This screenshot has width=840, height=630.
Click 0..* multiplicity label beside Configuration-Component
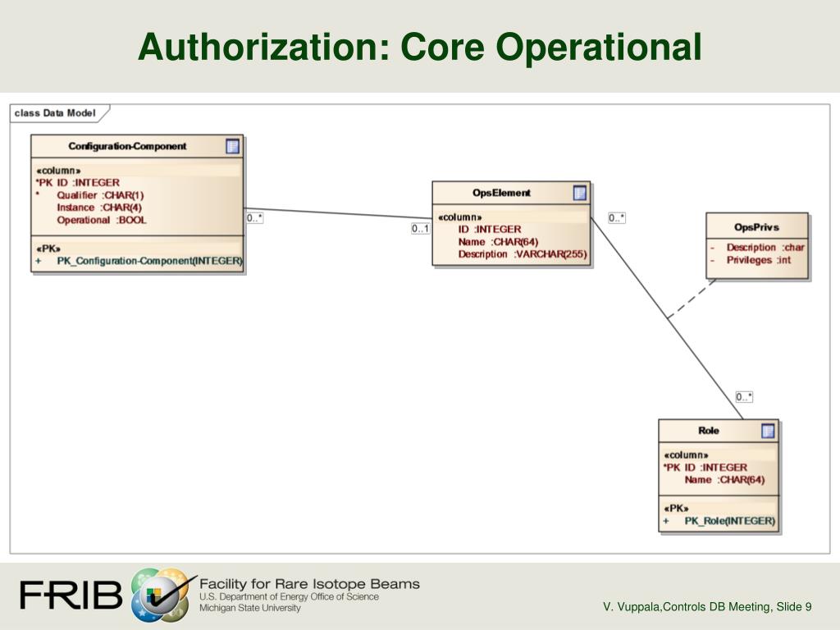pyautogui.click(x=254, y=218)
